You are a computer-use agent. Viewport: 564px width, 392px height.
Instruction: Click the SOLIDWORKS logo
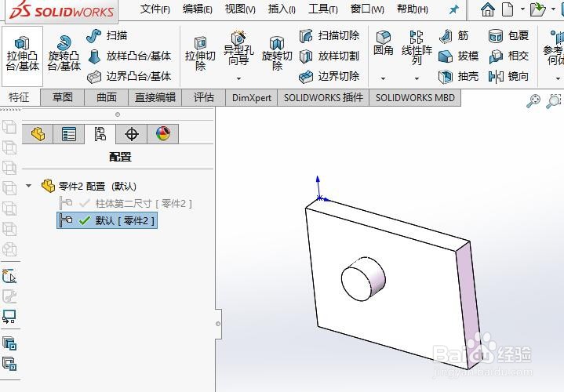click(61, 10)
